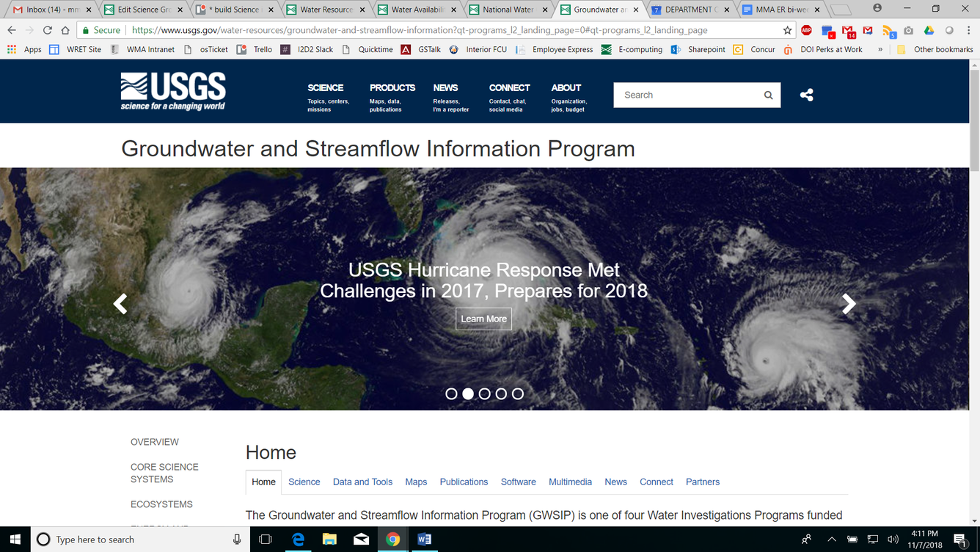980x552 pixels.
Task: Open the camera screenshot extension
Action: pos(908,31)
